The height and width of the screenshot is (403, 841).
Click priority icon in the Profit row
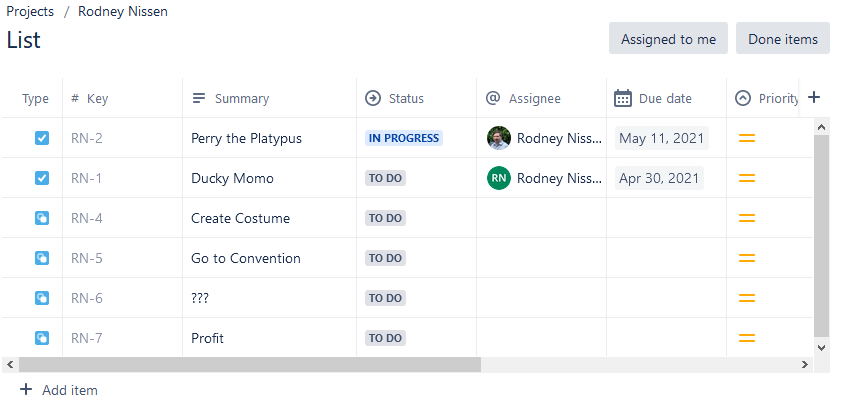[x=746, y=338]
